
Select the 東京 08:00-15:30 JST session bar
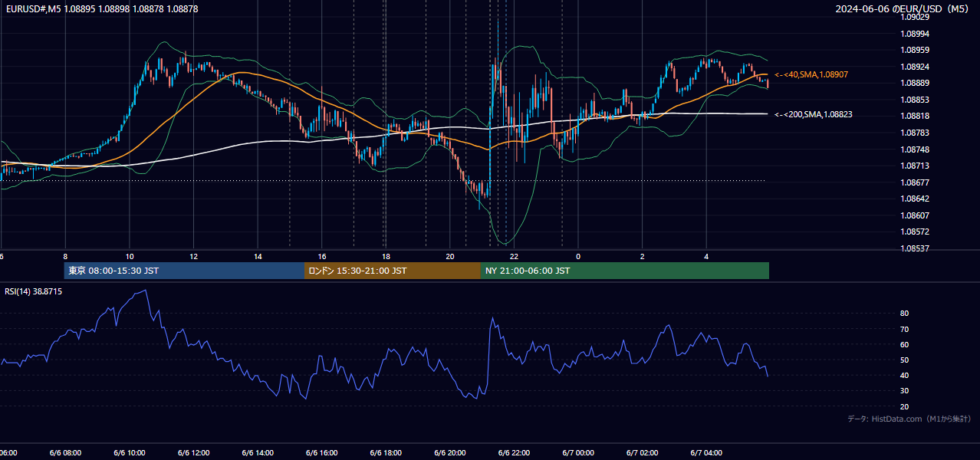point(184,271)
